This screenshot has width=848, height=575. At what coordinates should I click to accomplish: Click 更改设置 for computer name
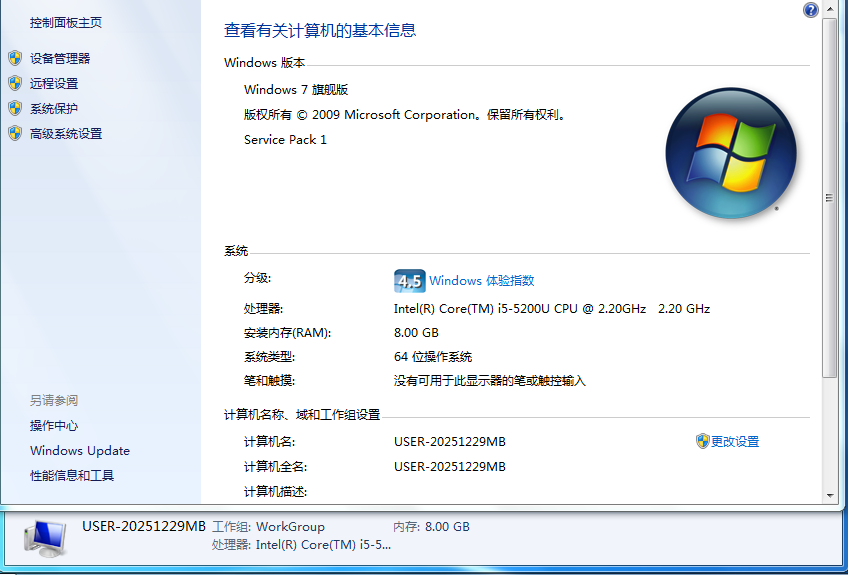tap(735, 441)
